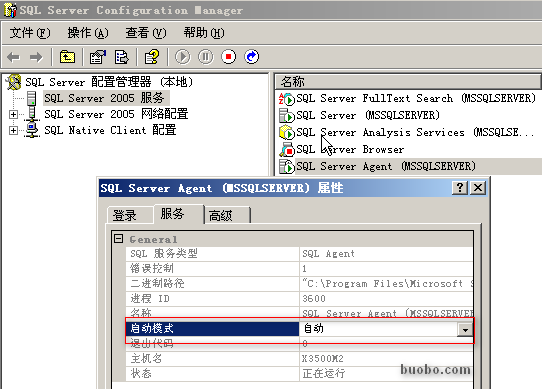542x389 pixels.
Task: Click the process ID value 3600
Action: point(314,299)
